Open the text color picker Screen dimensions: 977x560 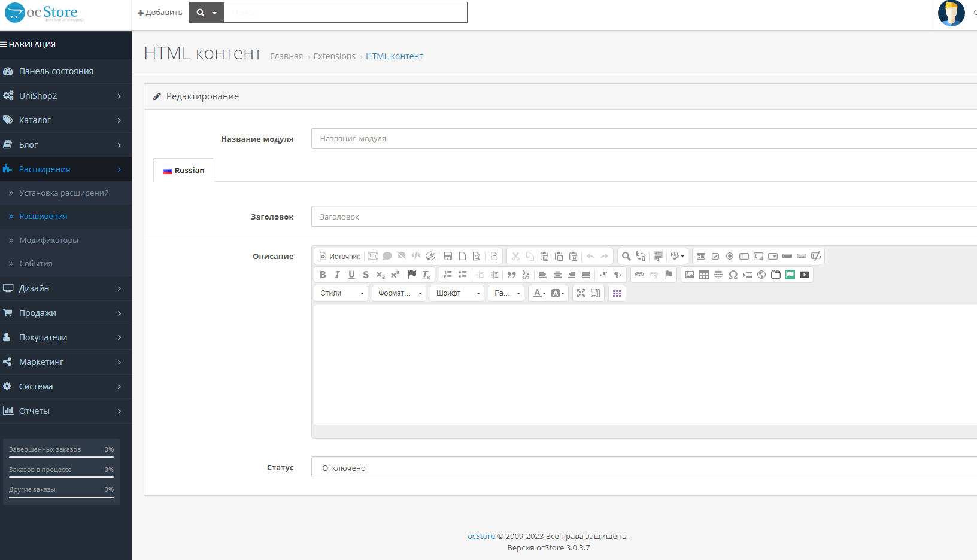click(x=539, y=293)
